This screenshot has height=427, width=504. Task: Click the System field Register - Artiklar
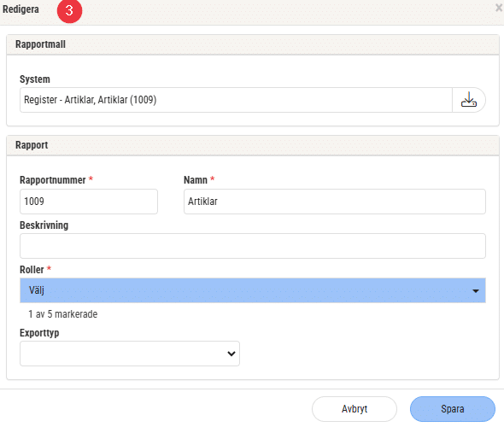click(236, 100)
